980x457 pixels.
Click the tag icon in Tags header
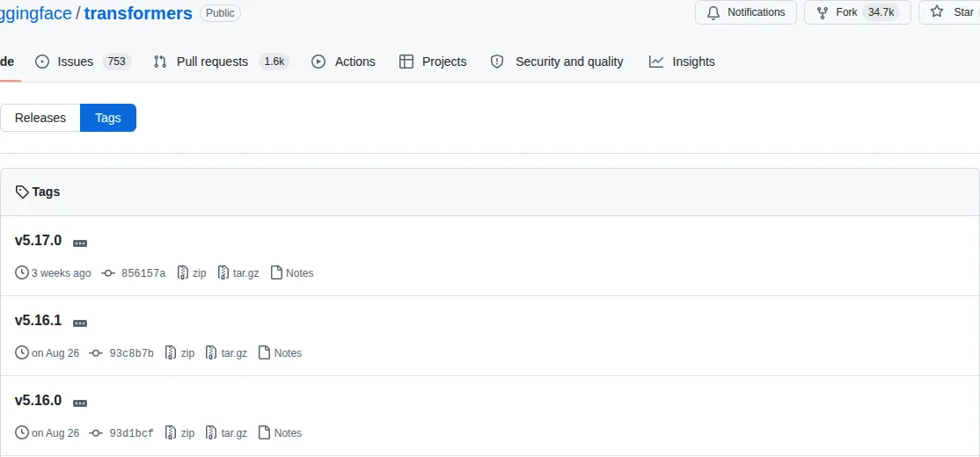22,192
